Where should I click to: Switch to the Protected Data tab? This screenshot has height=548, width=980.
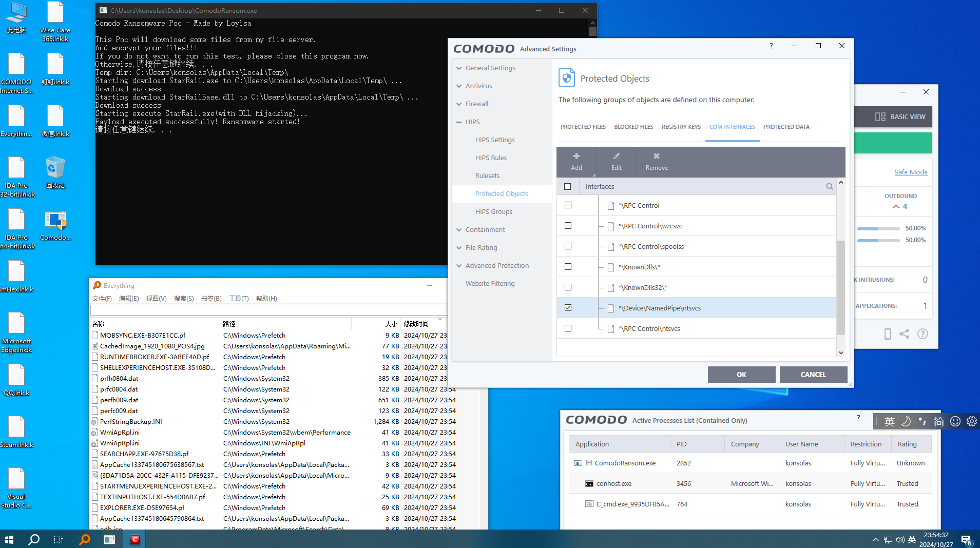pos(786,127)
